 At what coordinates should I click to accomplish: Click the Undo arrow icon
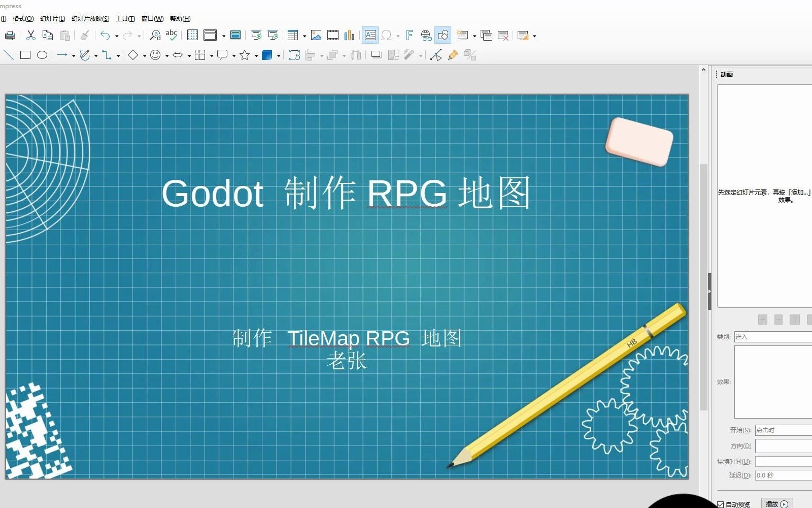tap(105, 36)
